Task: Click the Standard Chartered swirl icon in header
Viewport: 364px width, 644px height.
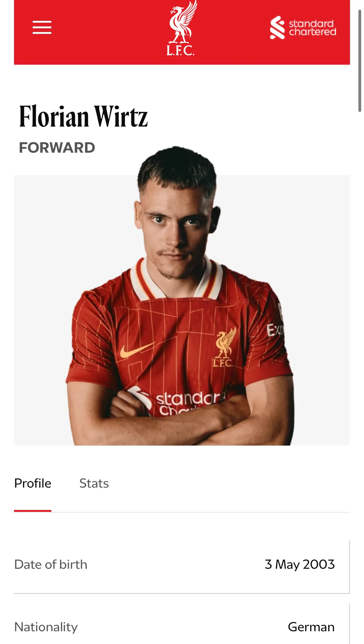Action: [x=277, y=28]
